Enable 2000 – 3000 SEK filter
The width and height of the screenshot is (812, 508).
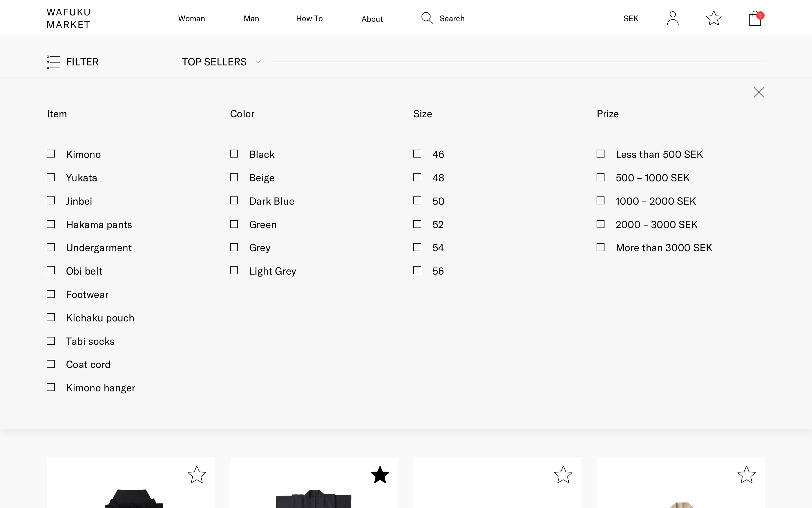(601, 224)
